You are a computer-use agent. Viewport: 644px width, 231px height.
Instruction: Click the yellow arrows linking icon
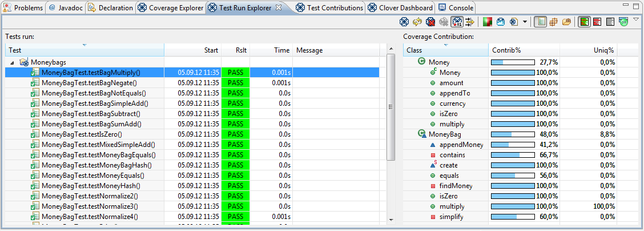click(470, 22)
